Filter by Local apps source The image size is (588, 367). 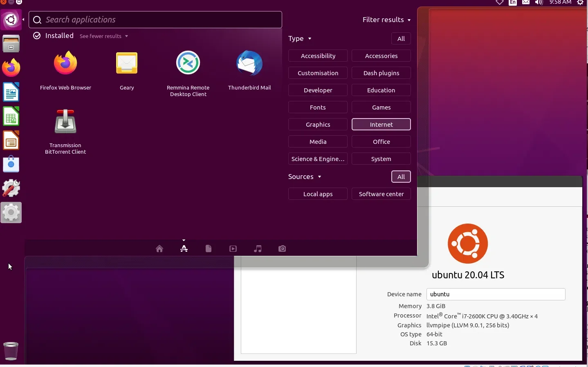click(318, 194)
